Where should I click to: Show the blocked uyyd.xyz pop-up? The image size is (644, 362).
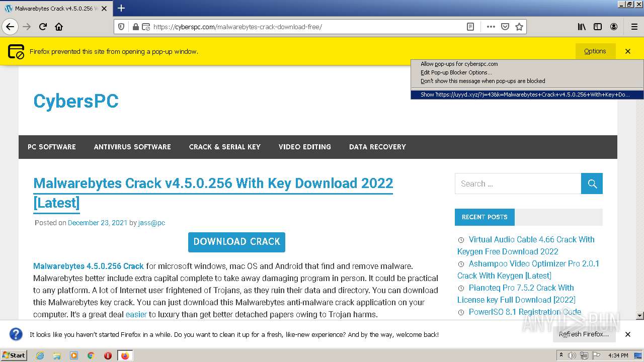[x=527, y=95]
